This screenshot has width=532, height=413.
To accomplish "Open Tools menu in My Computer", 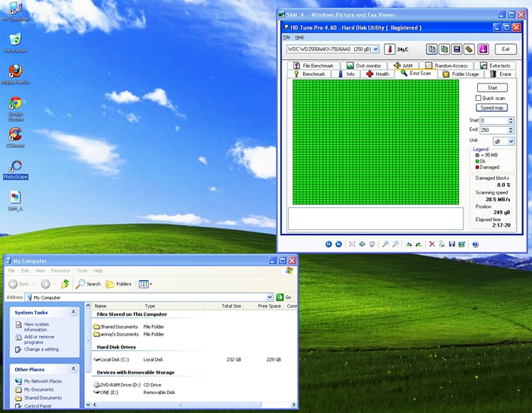I will pos(82,271).
